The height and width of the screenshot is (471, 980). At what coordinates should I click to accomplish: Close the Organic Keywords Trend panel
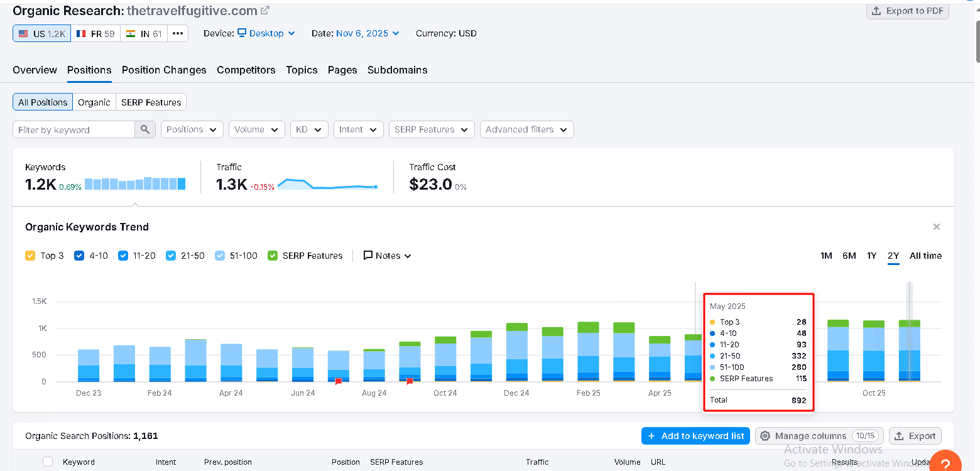click(936, 227)
